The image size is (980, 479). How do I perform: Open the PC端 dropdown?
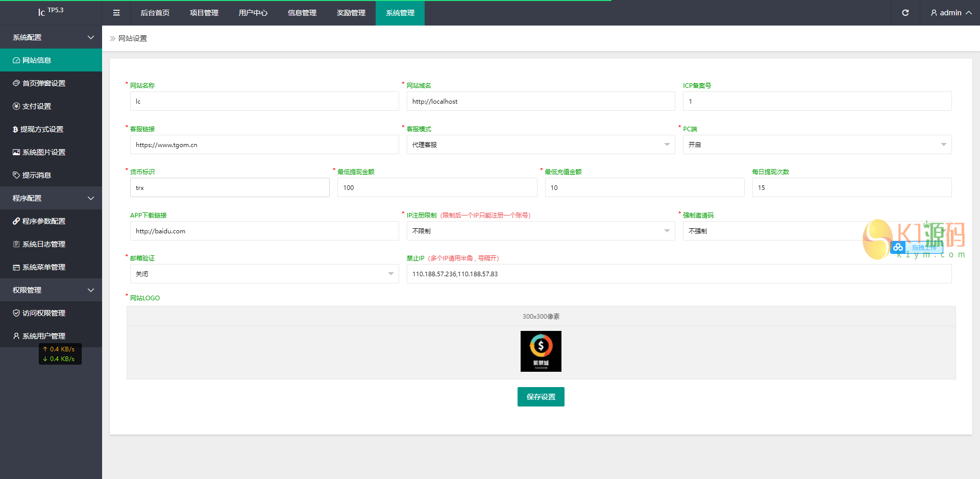click(x=817, y=145)
